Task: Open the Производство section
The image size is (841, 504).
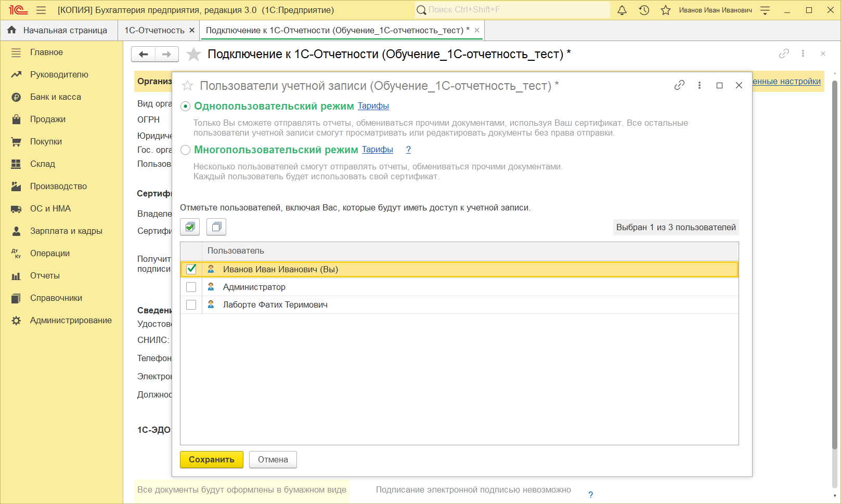Action: point(58,186)
